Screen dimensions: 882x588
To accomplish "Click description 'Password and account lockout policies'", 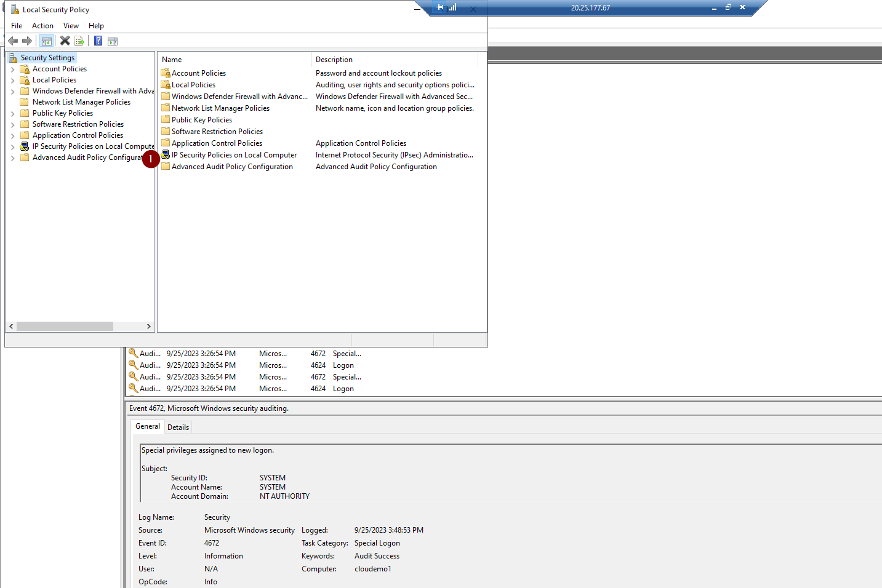I will (379, 73).
